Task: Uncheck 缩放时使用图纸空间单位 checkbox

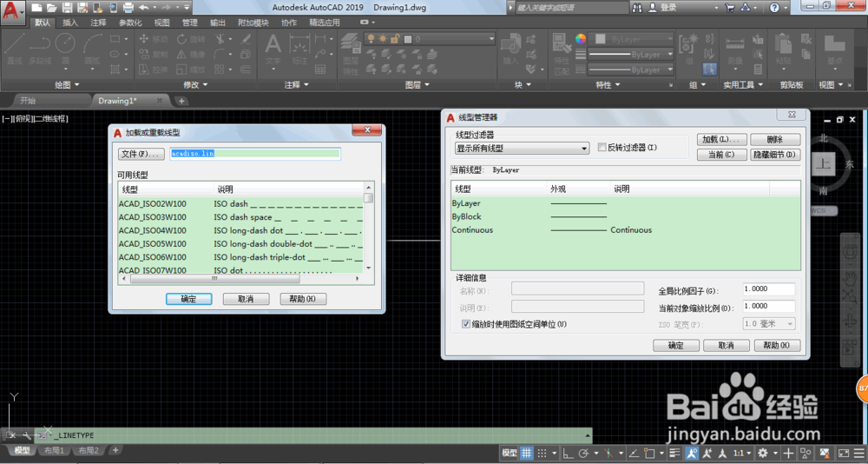Action: click(466, 324)
